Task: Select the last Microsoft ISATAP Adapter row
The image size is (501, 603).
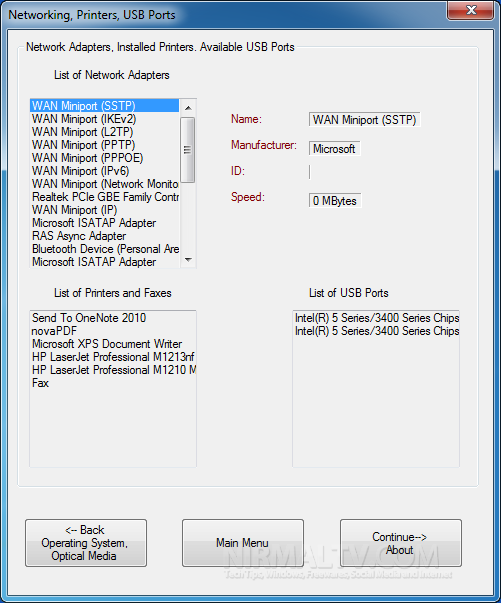Action: (x=105, y=262)
